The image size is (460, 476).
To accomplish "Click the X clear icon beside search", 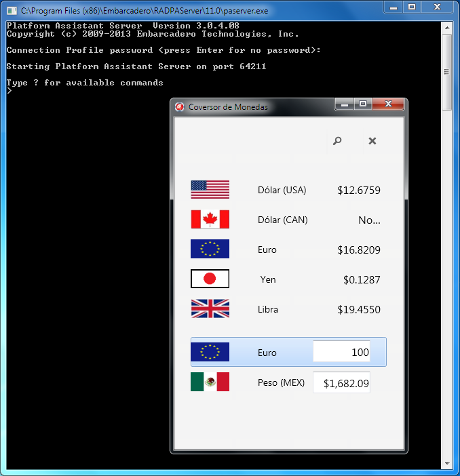I will point(372,141).
